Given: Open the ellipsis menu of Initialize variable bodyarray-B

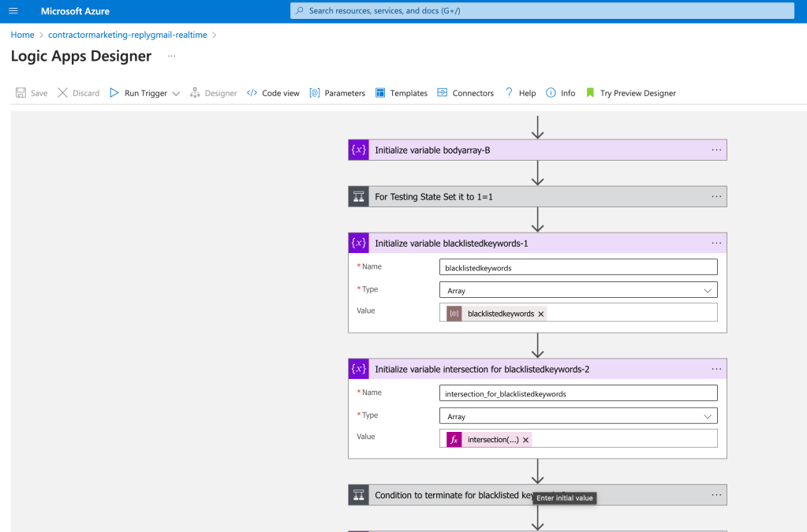Looking at the screenshot, I should [x=716, y=150].
